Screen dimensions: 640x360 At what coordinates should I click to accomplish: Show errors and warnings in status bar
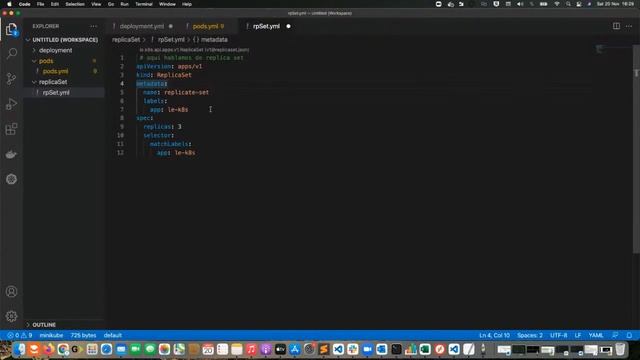19,335
